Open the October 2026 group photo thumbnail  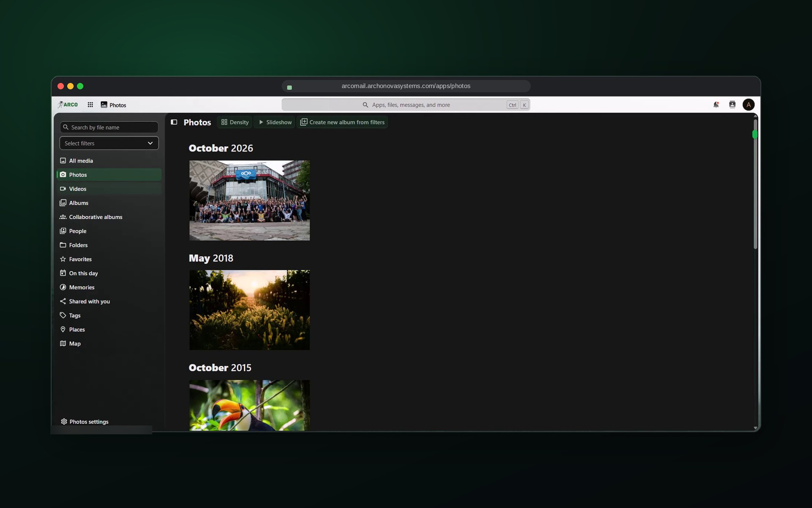(250, 200)
